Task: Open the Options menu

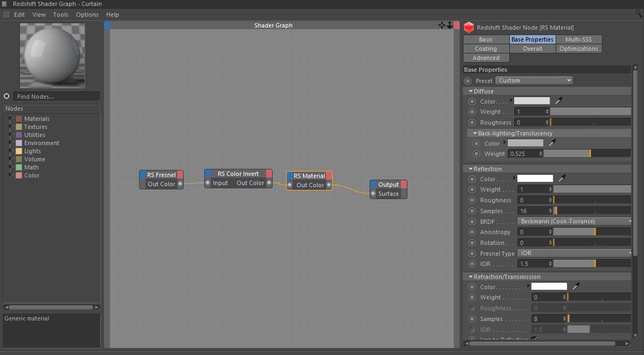Action: point(87,15)
